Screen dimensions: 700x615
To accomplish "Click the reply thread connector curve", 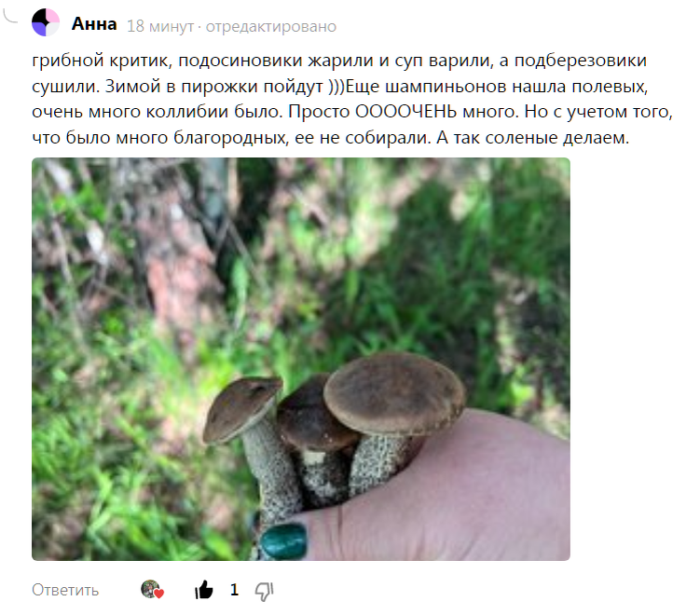I will coord(10,16).
